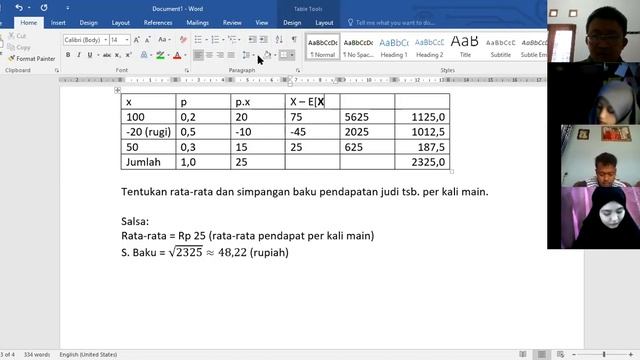The width and height of the screenshot is (640, 360).
Task: Open Font dialog launcher
Action: coord(187,71)
